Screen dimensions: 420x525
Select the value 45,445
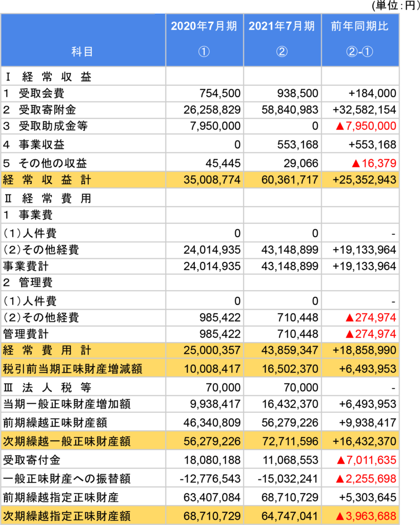[223, 163]
